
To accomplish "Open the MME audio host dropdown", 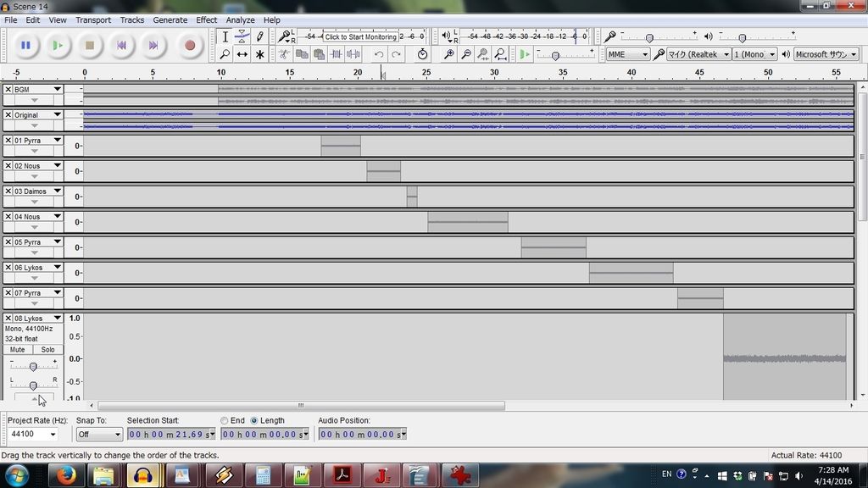I will click(x=627, y=54).
